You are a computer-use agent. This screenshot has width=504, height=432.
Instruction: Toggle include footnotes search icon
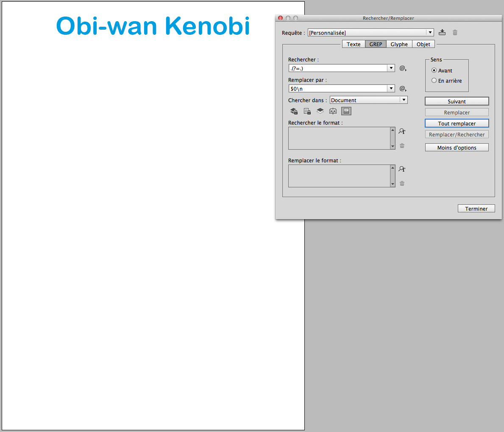tap(346, 111)
